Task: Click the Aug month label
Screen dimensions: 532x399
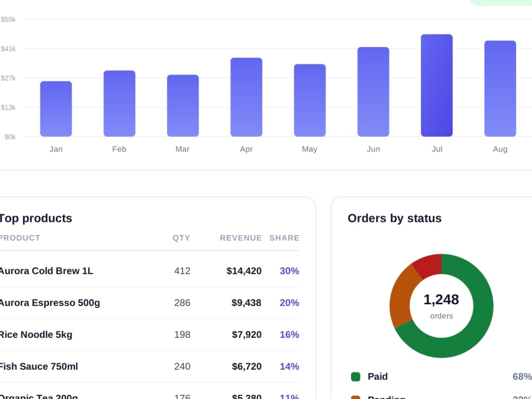Action: coord(500,149)
